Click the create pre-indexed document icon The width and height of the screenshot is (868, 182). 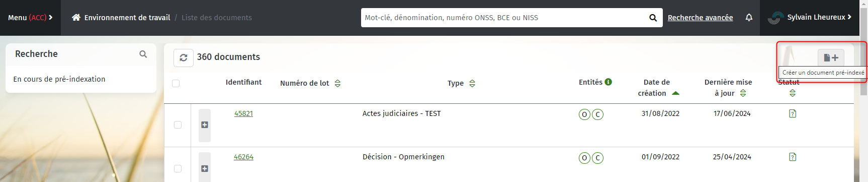coord(831,57)
